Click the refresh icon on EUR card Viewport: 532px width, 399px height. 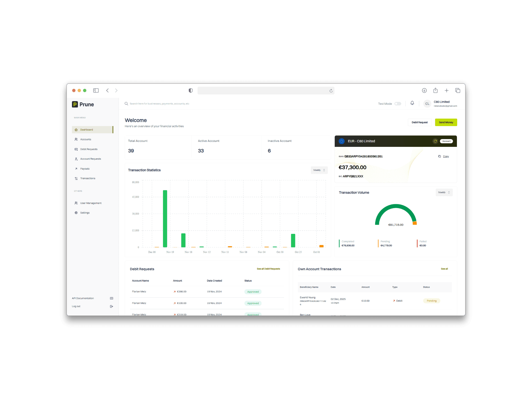[435, 141]
